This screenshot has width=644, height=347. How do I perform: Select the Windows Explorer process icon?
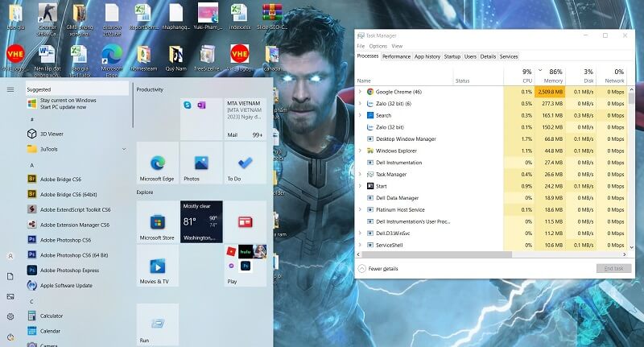[x=370, y=151]
